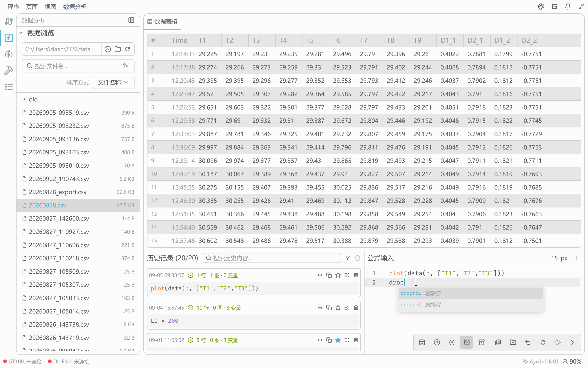Click the undo arrow in formula toolbar
This screenshot has height=368, width=588.
[x=528, y=342]
